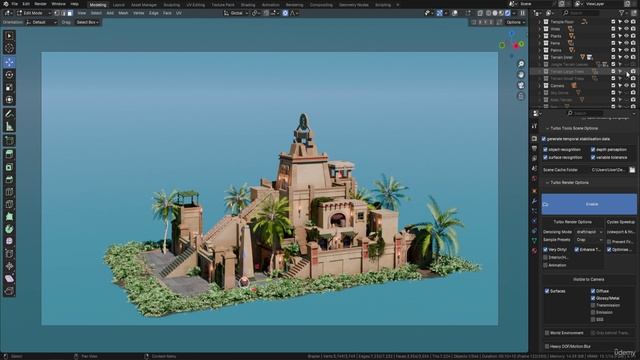Switch to face select mode
Screen dimensions: 640x360
(x=70, y=13)
